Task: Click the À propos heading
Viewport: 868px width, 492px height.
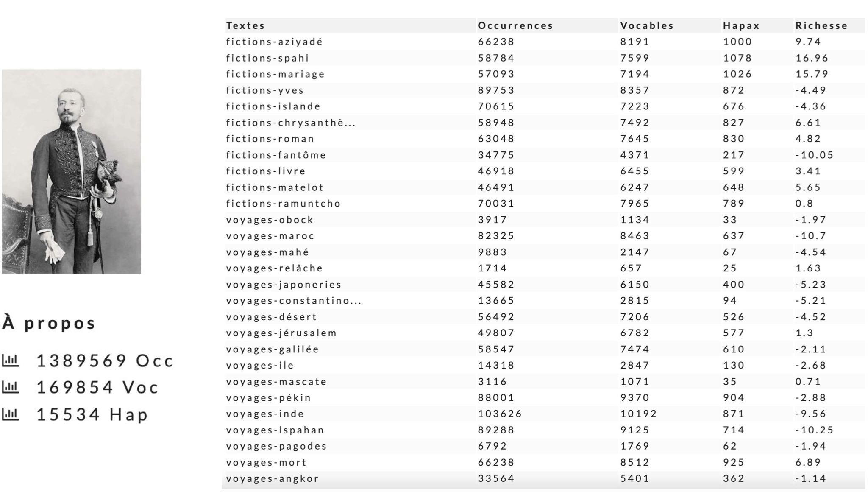Action: click(x=49, y=323)
